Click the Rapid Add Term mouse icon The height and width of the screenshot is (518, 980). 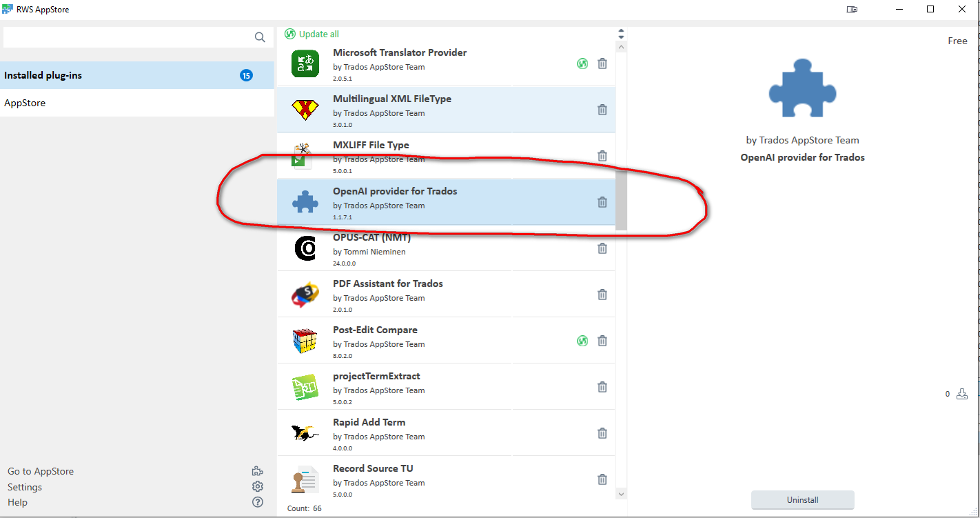click(305, 433)
